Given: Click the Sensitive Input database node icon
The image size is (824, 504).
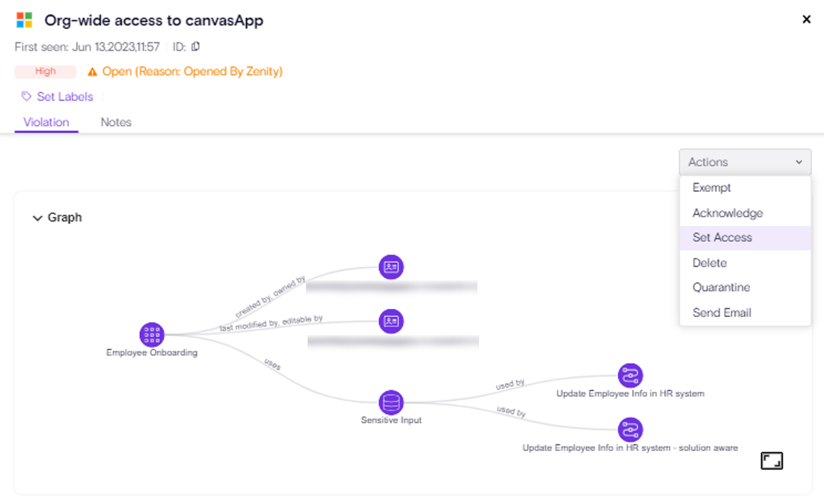Looking at the screenshot, I should coord(391,402).
